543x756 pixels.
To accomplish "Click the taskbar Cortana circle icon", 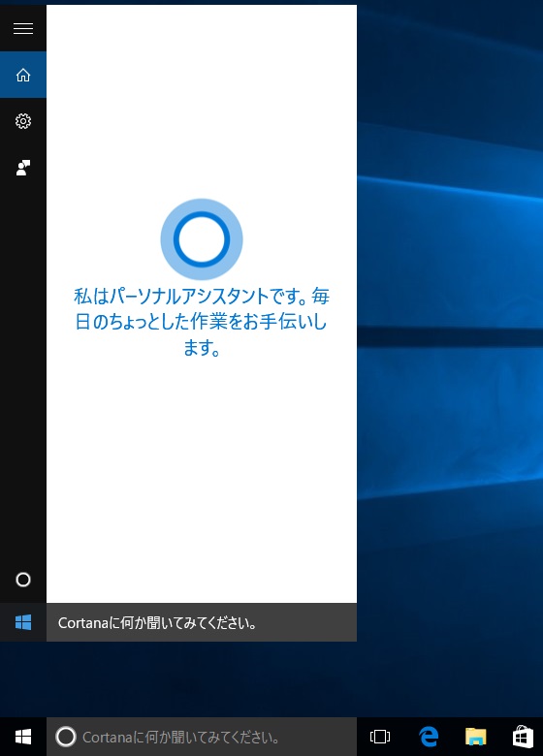I will (x=66, y=737).
